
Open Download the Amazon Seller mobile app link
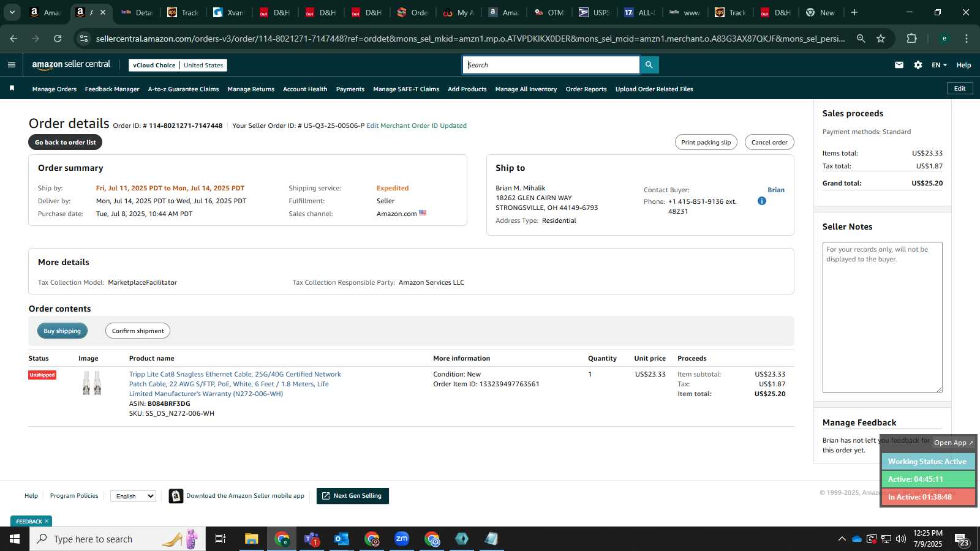(245, 496)
